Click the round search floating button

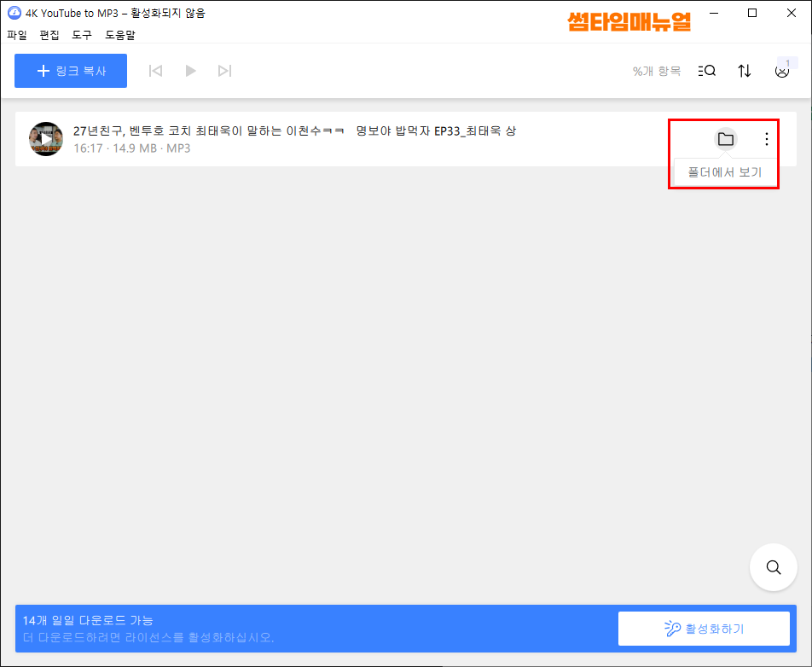click(773, 567)
